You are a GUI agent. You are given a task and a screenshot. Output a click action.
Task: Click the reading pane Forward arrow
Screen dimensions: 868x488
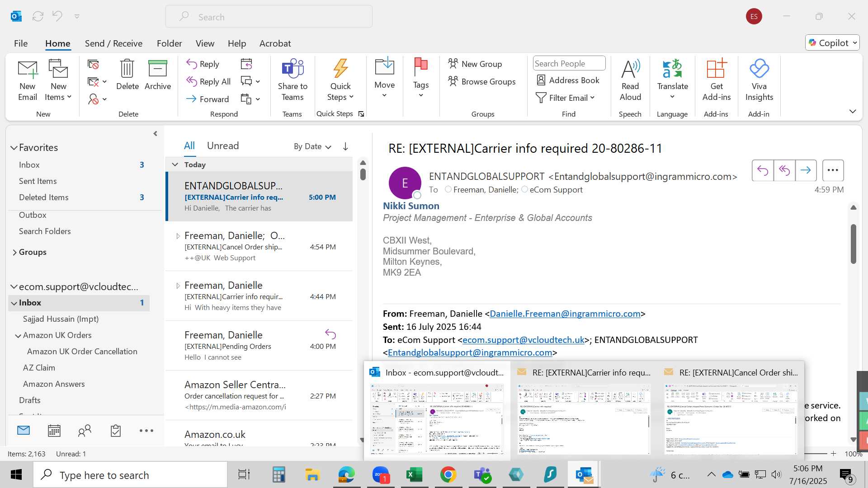click(806, 170)
